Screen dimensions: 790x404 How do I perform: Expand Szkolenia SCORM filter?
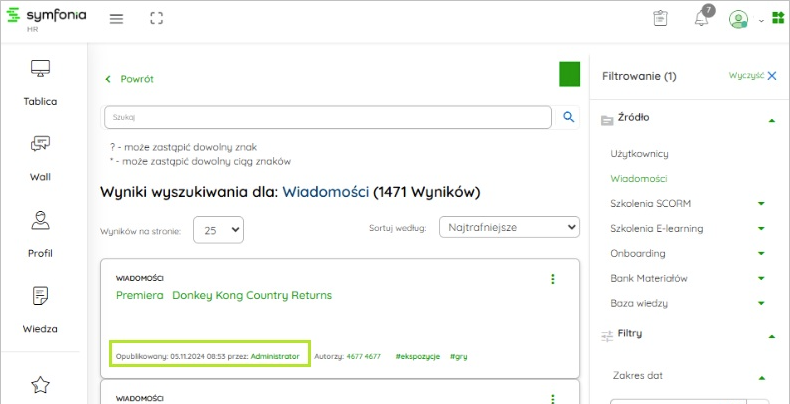pos(761,204)
